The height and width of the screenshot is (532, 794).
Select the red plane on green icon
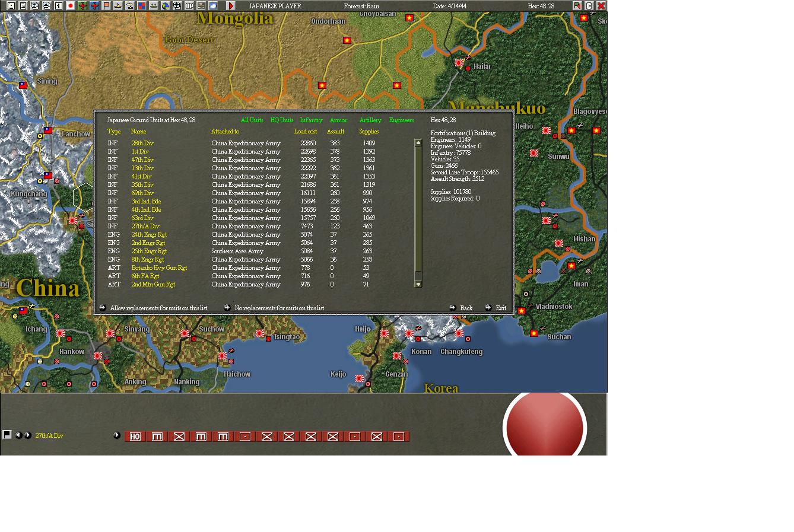point(82,6)
